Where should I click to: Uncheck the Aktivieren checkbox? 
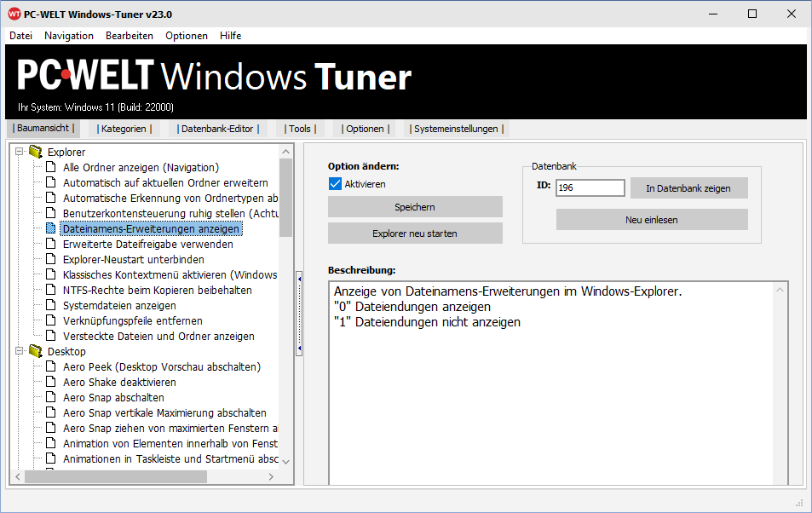point(335,184)
